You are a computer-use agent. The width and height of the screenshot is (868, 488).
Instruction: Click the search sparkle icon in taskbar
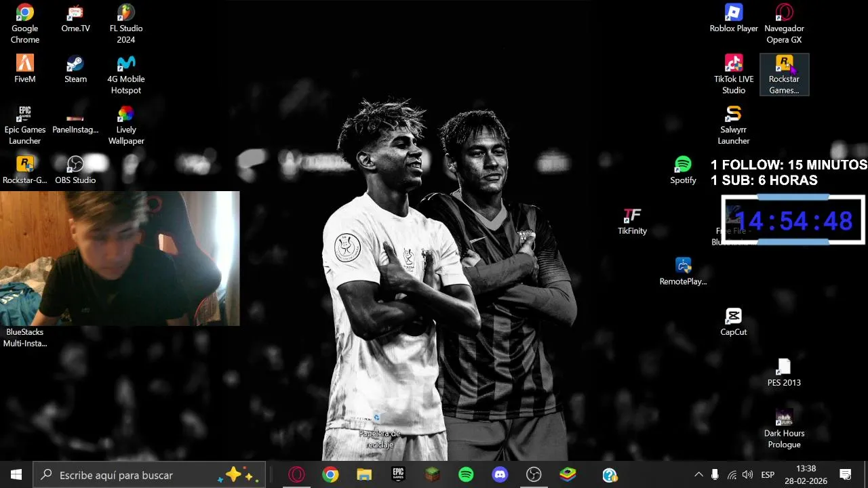coord(235,475)
